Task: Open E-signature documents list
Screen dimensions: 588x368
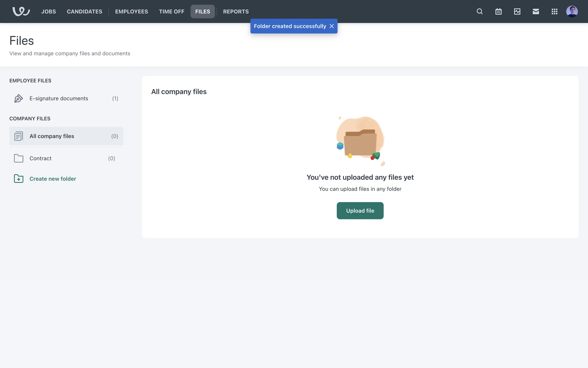Action: click(x=59, y=98)
